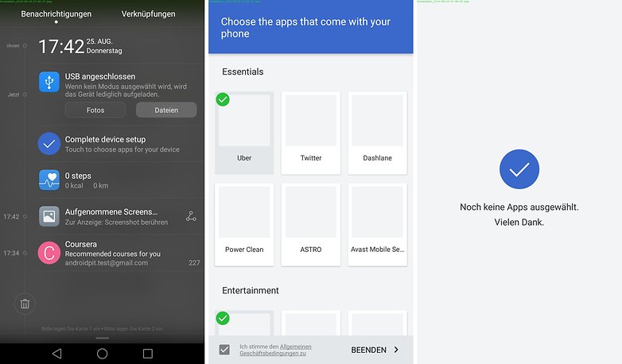The height and width of the screenshot is (364, 622).
Task: Tap the share icon on screenshot notification
Action: point(191,216)
